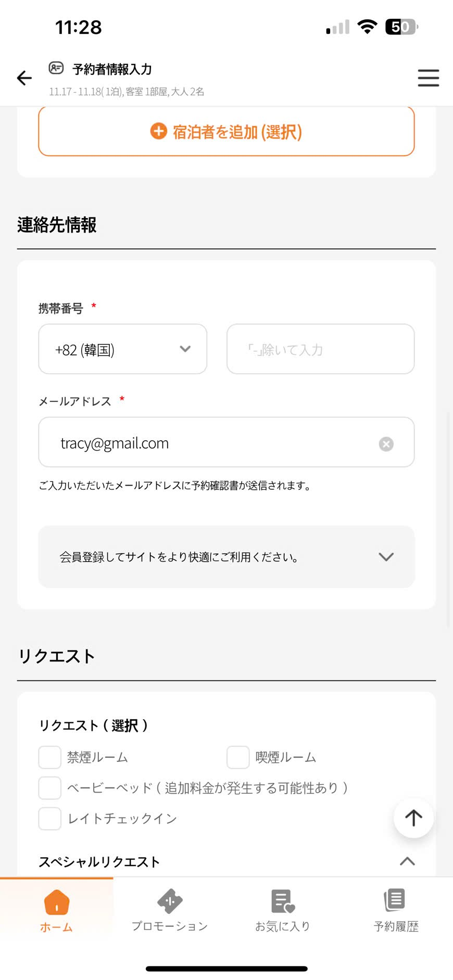This screenshot has width=453, height=980.
Task: Check the 禁煙ルーム checkbox
Action: (x=50, y=757)
